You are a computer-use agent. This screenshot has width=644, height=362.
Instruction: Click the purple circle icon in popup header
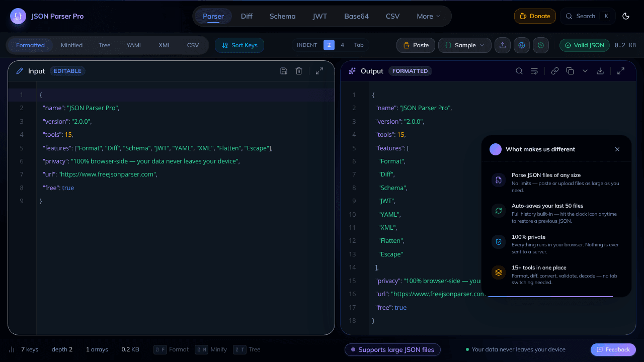(496, 149)
